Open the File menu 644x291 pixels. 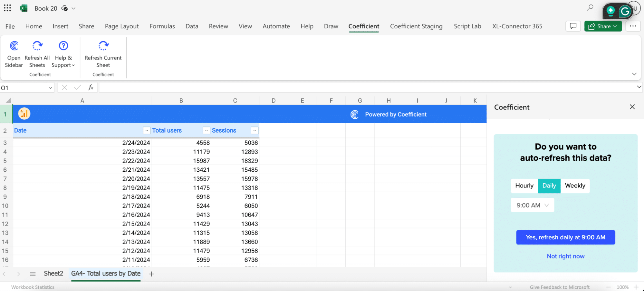(10, 26)
